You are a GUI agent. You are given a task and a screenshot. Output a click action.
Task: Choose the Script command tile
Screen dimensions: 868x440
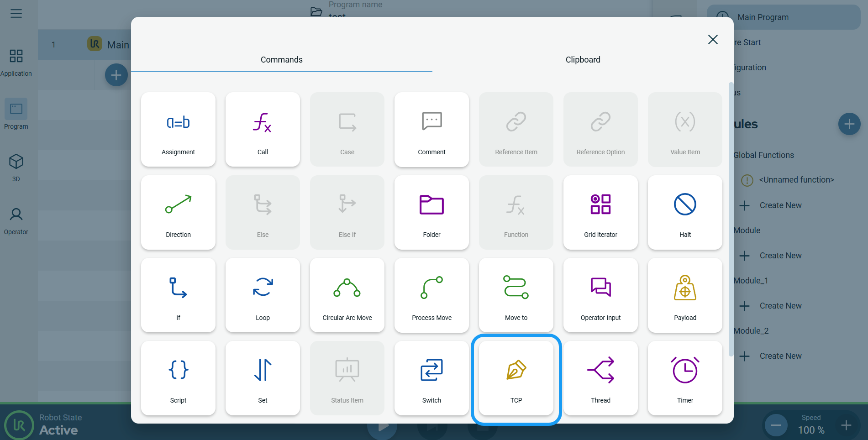(x=178, y=378)
